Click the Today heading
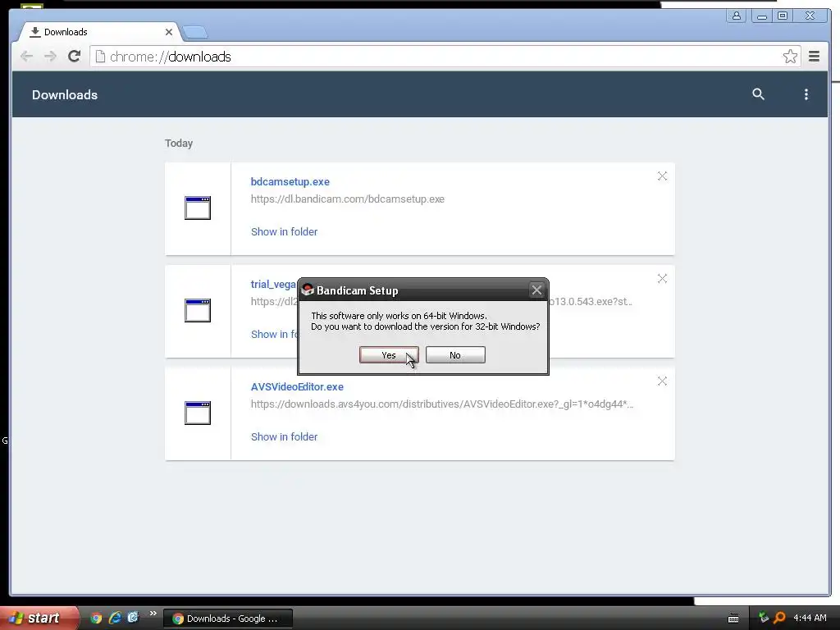 [178, 143]
